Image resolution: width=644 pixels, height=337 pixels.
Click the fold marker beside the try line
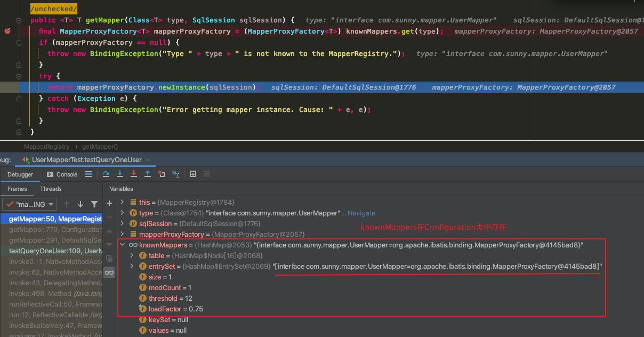click(x=19, y=76)
